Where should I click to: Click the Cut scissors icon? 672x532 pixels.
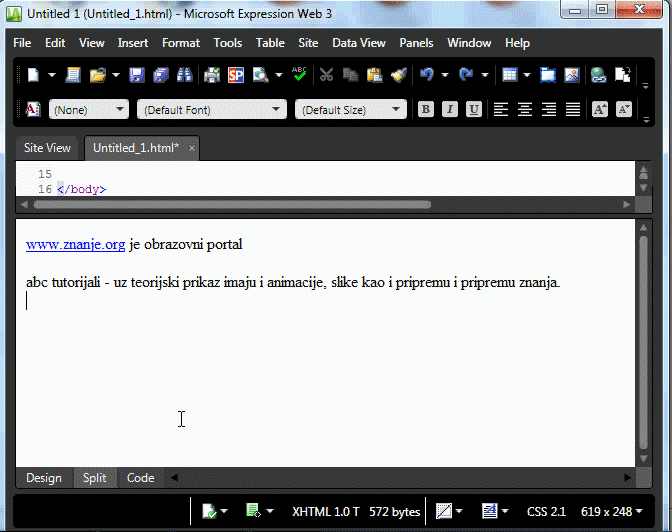pyautogui.click(x=326, y=75)
